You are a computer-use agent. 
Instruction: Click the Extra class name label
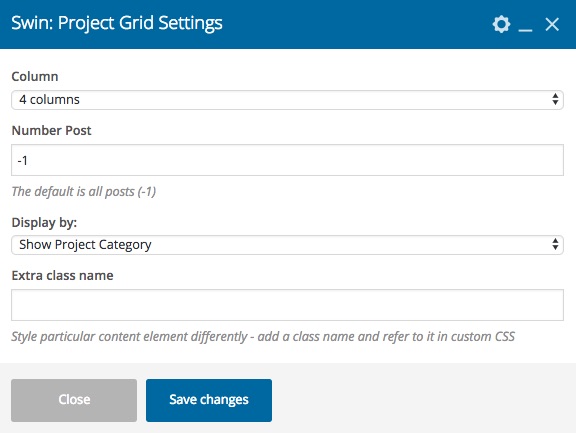(x=62, y=275)
